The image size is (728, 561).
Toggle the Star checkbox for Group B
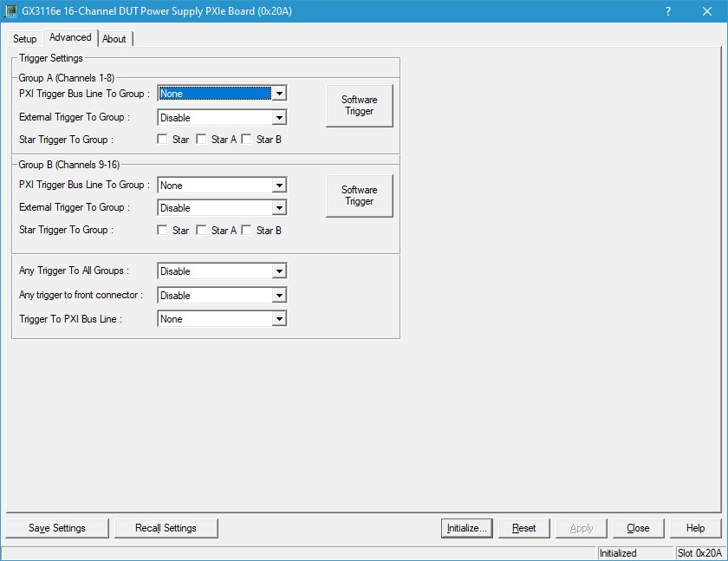162,231
